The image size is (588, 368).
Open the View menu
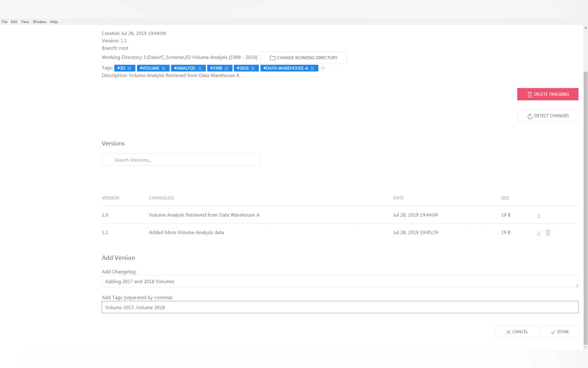(x=25, y=22)
